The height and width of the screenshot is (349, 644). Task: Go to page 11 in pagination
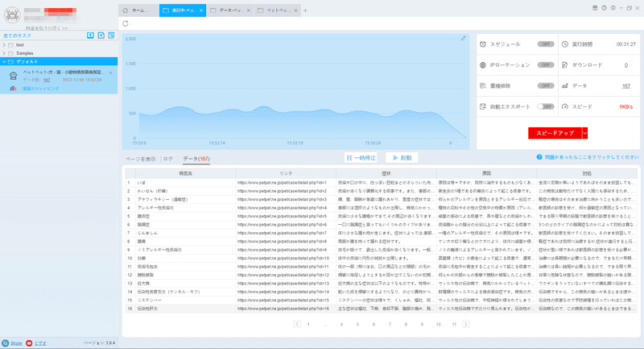(454, 324)
